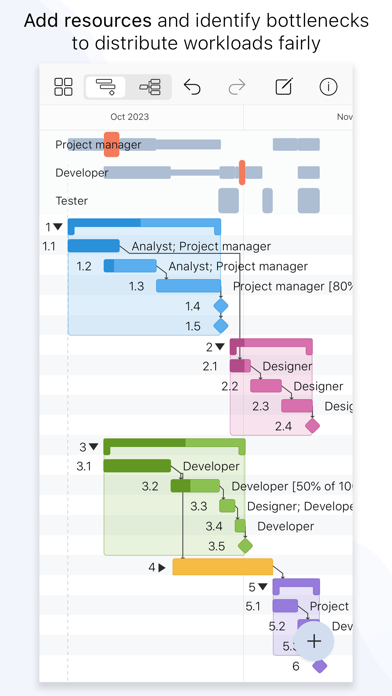This screenshot has width=392, height=696.
Task: Tap first Tester workload block
Action: pos(228,201)
